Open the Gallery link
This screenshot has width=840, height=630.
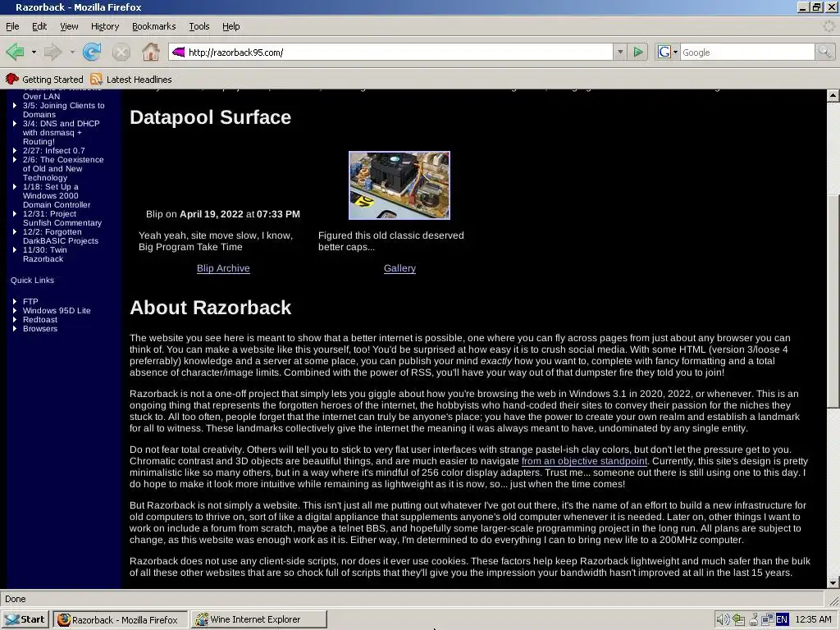click(399, 268)
